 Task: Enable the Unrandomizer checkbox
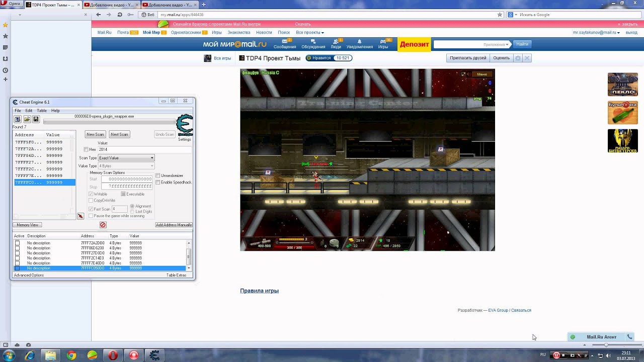tap(158, 175)
